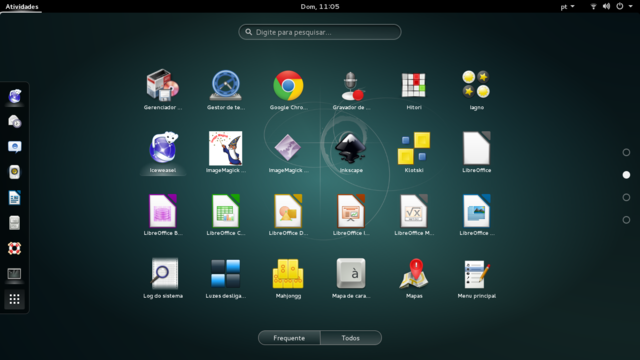This screenshot has height=360, width=640.
Task: Go to the fourth app page dot
Action: (626, 220)
